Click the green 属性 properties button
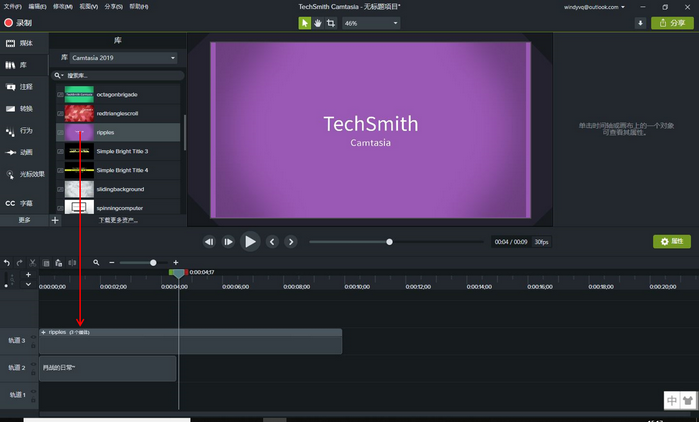The height and width of the screenshot is (422, 699). 672,242
